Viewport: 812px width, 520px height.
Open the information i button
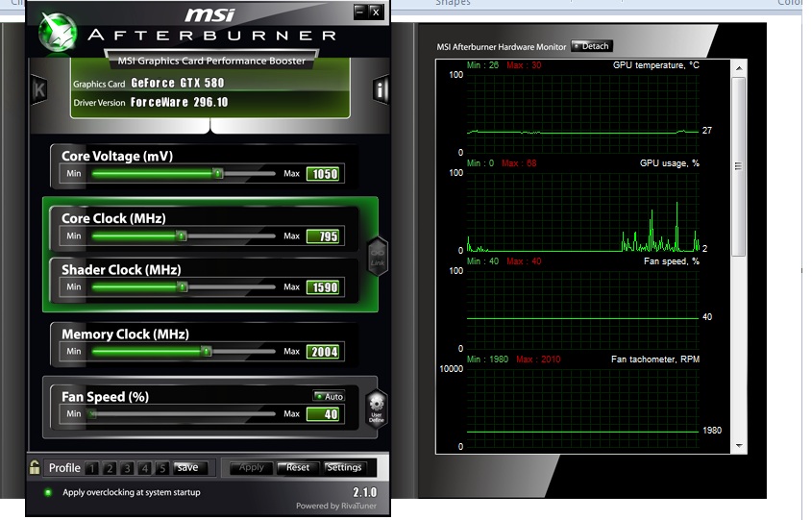click(x=381, y=89)
